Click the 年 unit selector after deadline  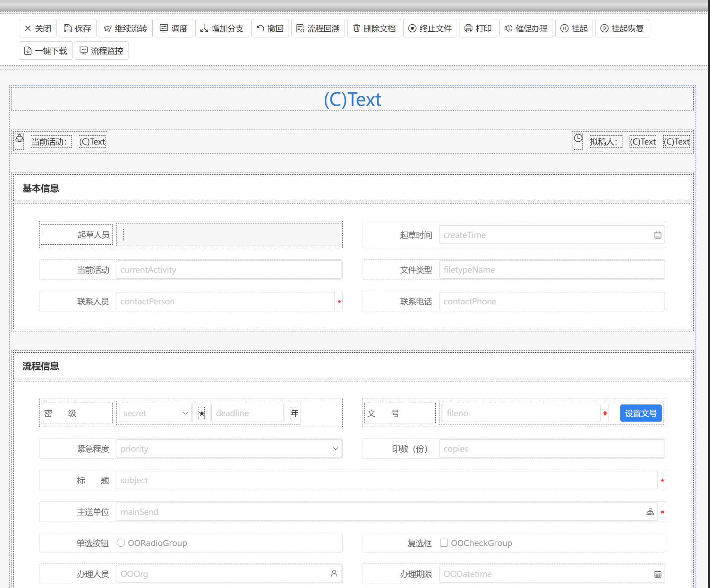tap(294, 413)
